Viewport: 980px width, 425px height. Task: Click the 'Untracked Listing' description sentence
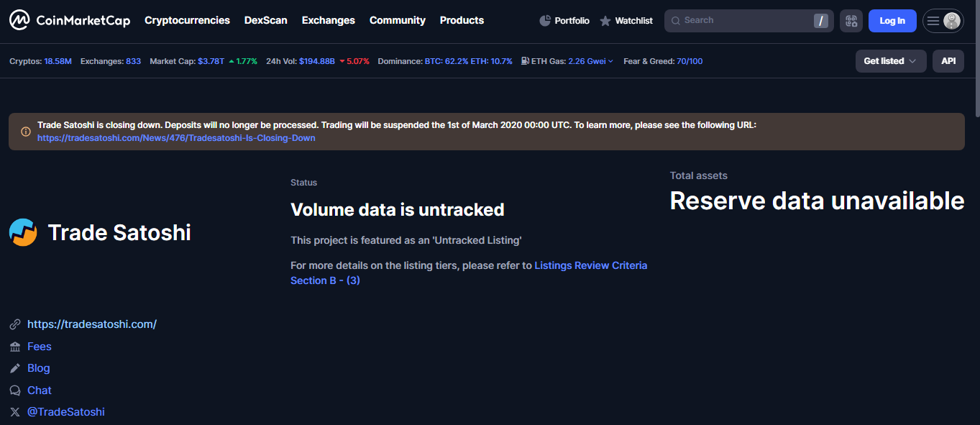(x=406, y=240)
